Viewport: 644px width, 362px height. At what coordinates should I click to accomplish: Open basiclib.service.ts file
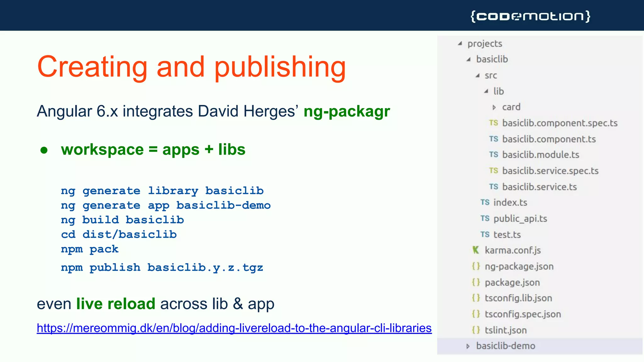click(540, 187)
